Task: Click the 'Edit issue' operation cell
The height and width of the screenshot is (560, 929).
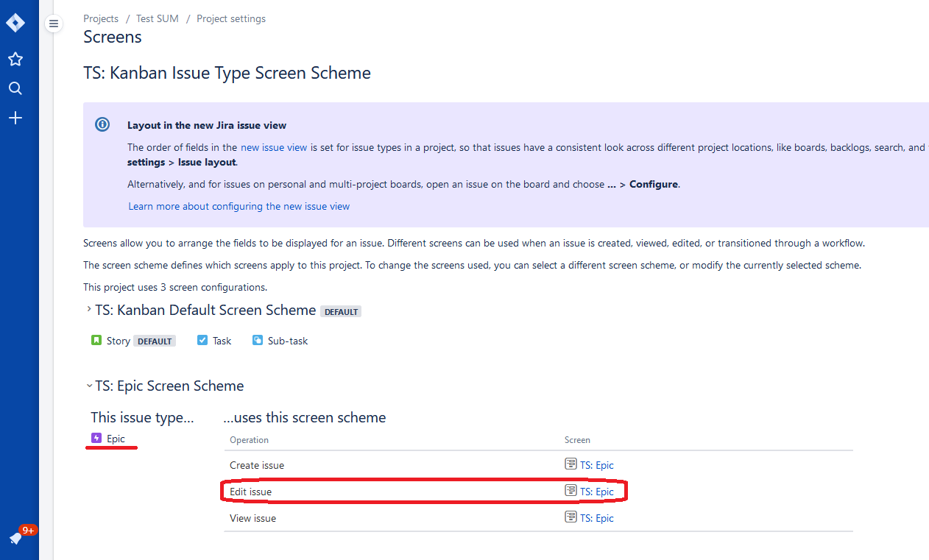Action: click(x=251, y=492)
